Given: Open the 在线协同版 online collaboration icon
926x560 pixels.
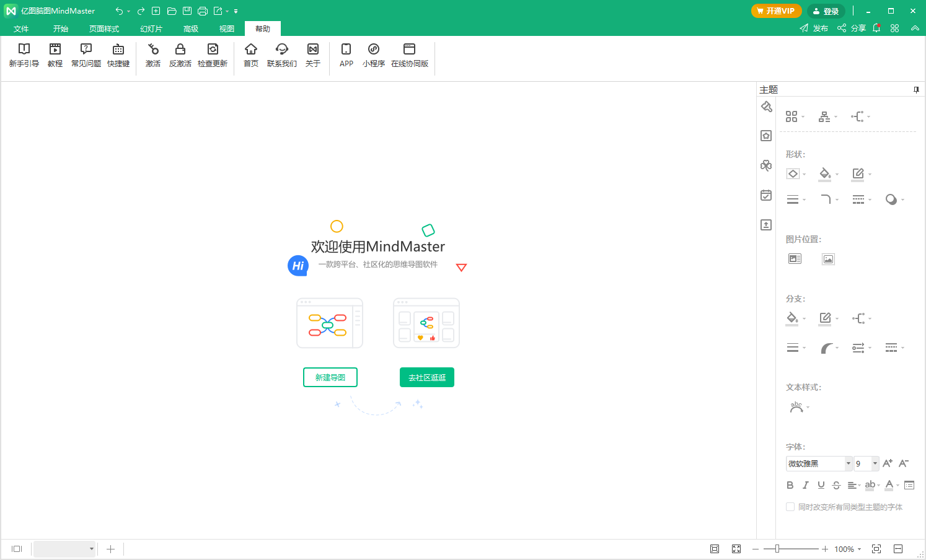Looking at the screenshot, I should point(410,55).
